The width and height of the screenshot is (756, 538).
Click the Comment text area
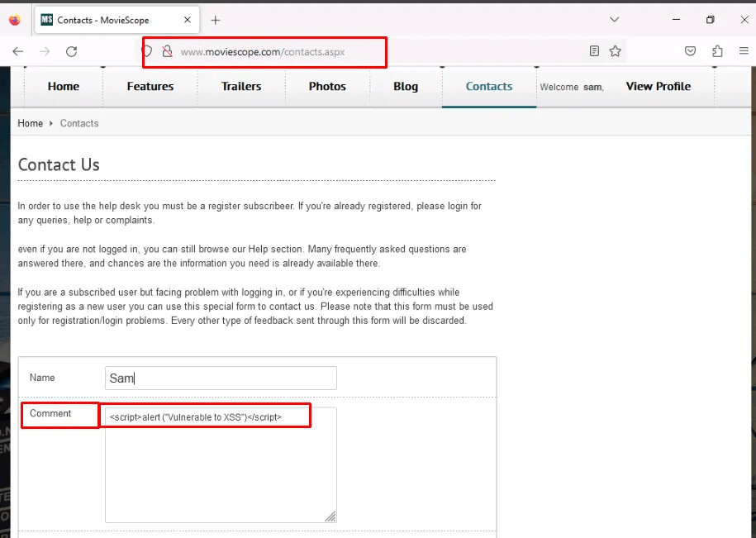pos(221,471)
